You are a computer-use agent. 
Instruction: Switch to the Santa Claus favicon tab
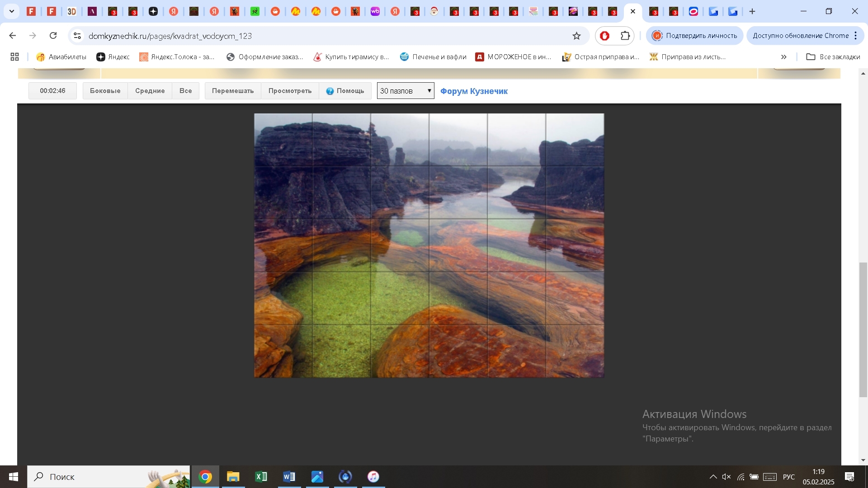tap(434, 11)
